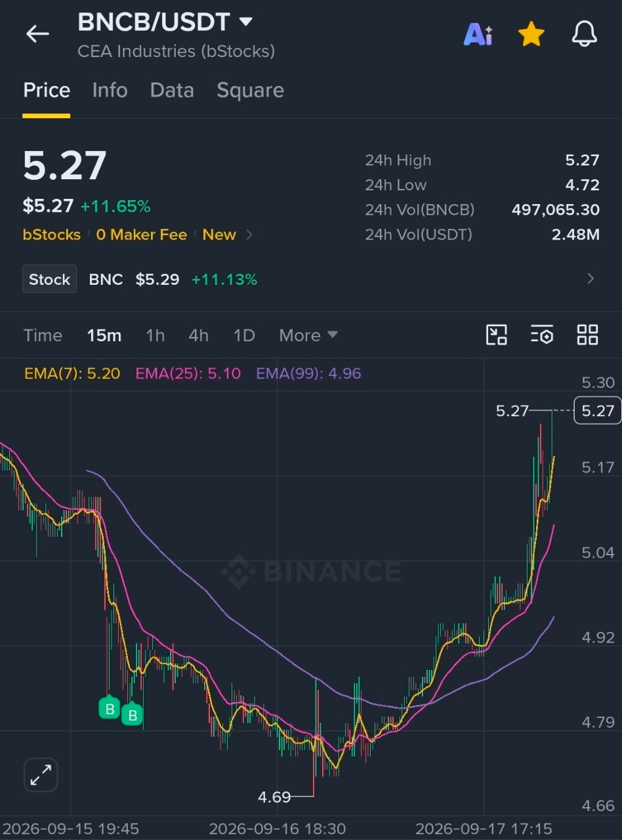Open price alert bell icon
Image resolution: width=622 pixels, height=840 pixels.
point(584,34)
